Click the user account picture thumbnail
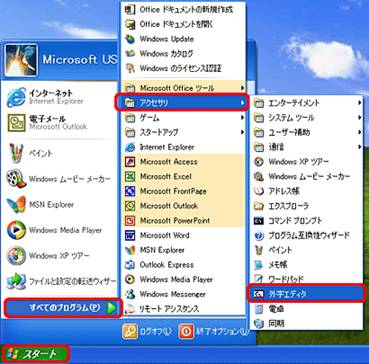369x364 pixels. click(21, 60)
